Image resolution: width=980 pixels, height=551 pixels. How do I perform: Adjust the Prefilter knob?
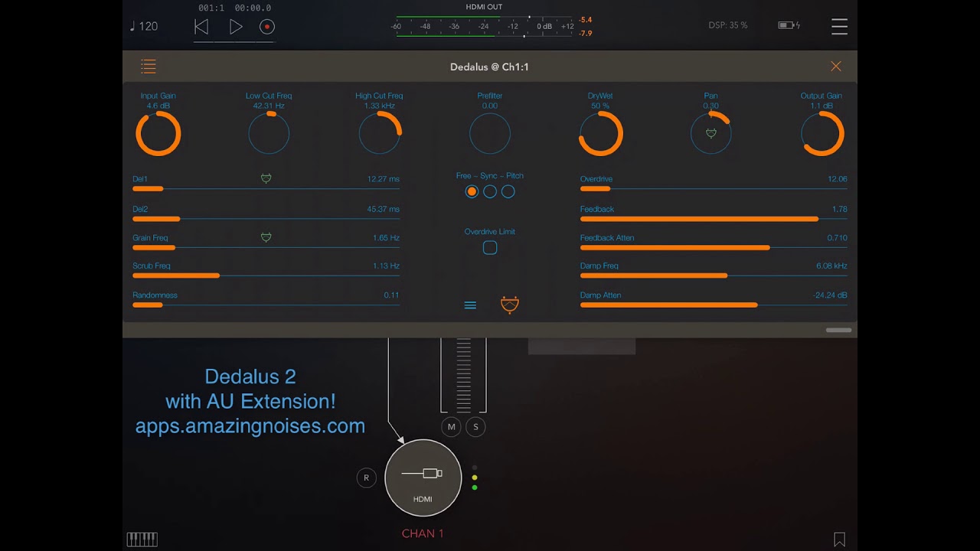(x=490, y=134)
